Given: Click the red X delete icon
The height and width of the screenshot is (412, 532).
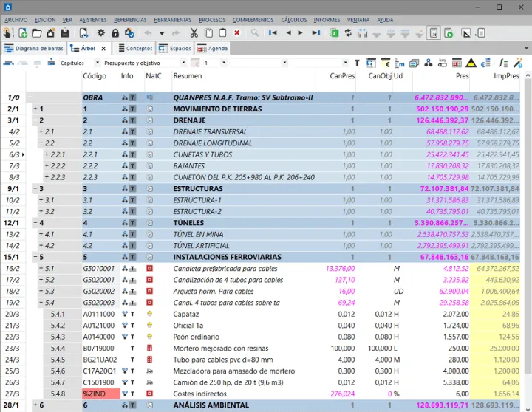Looking at the screenshot, I should tap(236, 33).
